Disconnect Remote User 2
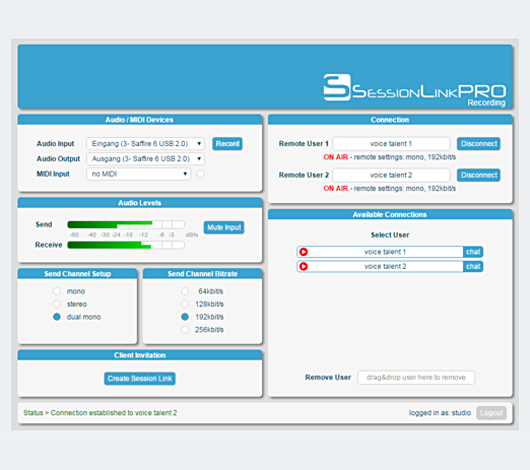 [x=479, y=175]
